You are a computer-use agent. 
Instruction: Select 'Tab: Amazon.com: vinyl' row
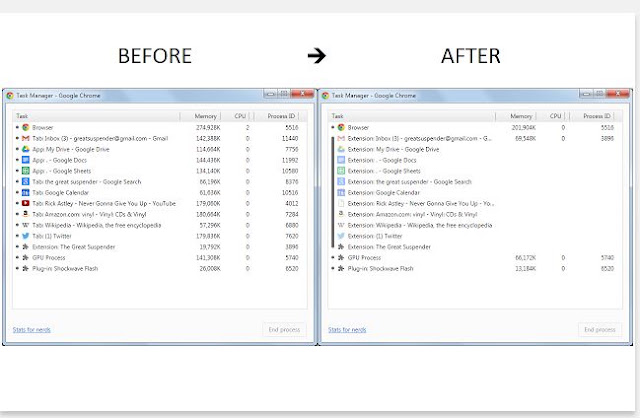[x=160, y=214]
